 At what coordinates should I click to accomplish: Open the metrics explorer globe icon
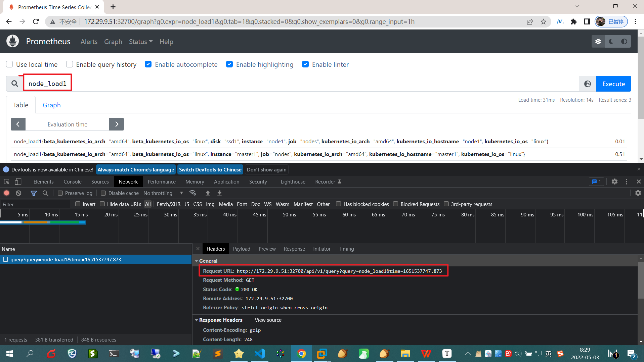point(588,84)
